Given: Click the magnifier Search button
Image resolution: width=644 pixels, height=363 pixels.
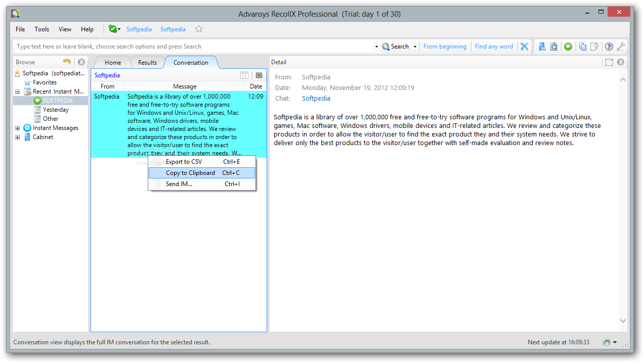Looking at the screenshot, I should point(396,47).
